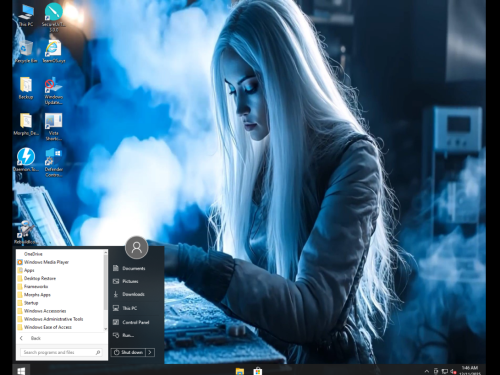The width and height of the screenshot is (500, 375).
Task: Click the volume speaker tray icon
Action: pyautogui.click(x=453, y=371)
